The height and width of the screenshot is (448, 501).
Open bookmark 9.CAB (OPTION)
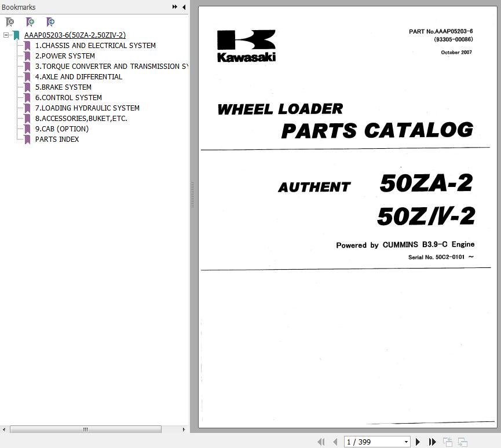(x=62, y=129)
